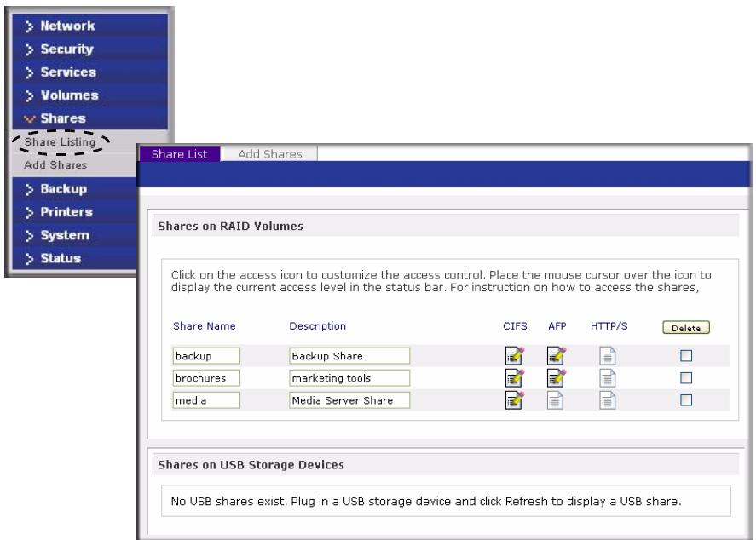Expand the Backup menu section
The image size is (756, 540).
click(75, 189)
